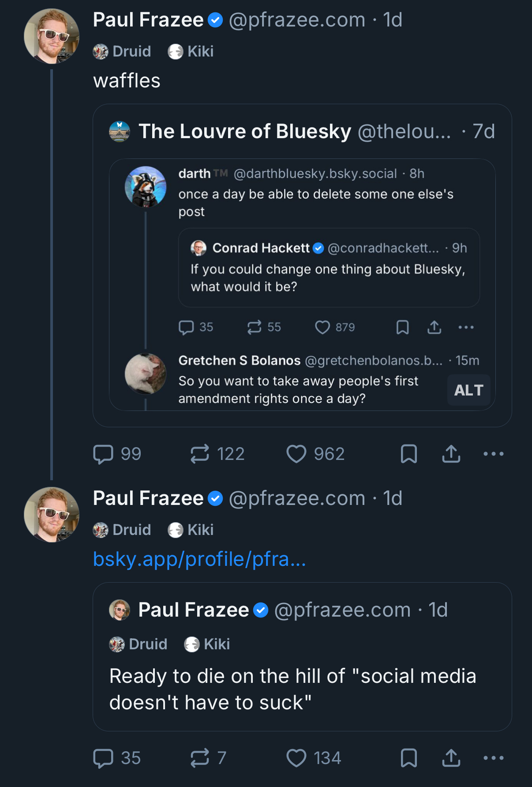Reply to the post with 35 replies at bottom
Screen dimensions: 532x787
coord(103,758)
